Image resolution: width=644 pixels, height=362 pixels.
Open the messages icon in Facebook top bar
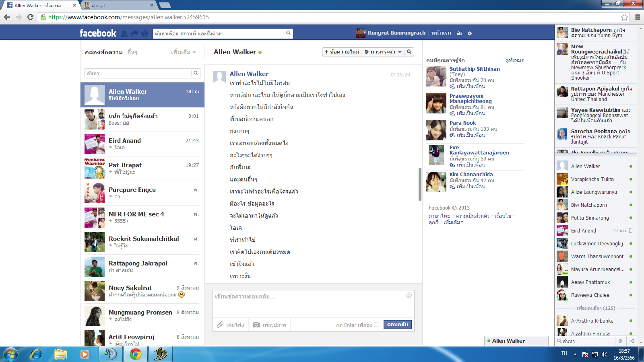click(134, 33)
